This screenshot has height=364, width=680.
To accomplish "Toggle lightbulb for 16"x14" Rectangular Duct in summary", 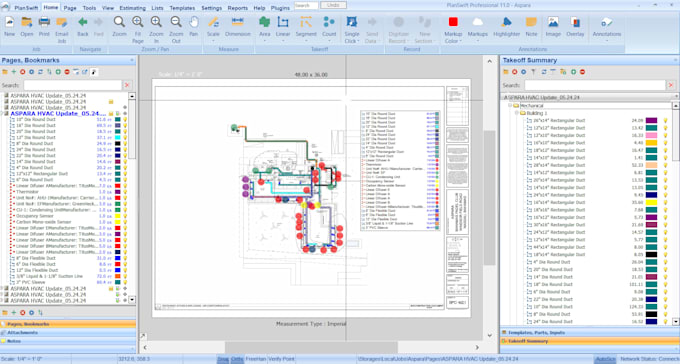I will click(x=666, y=202).
